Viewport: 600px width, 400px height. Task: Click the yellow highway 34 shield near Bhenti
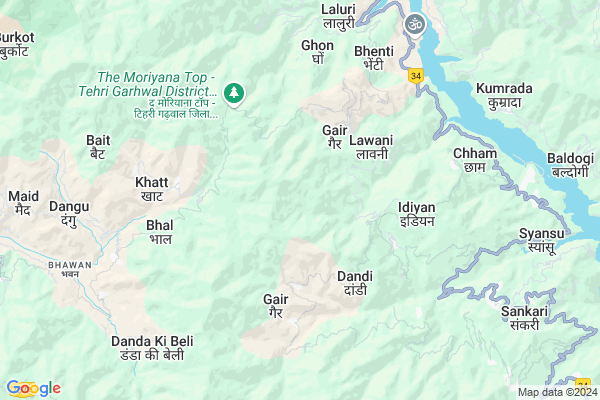[x=416, y=76]
